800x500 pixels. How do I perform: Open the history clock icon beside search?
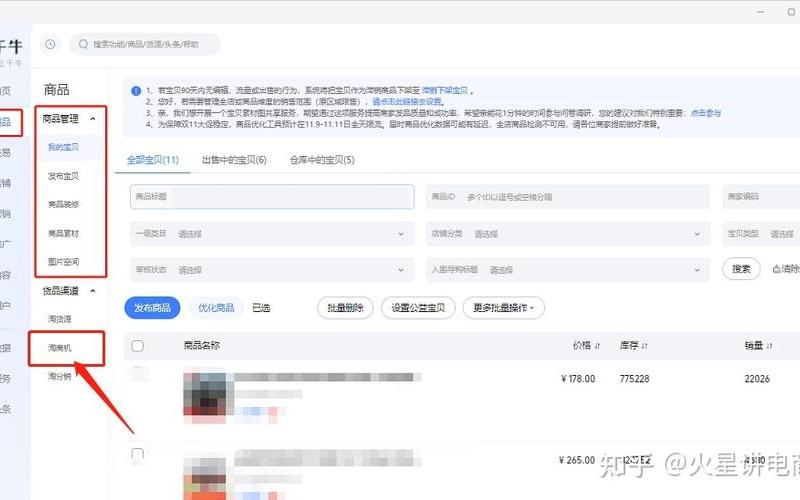[50, 44]
